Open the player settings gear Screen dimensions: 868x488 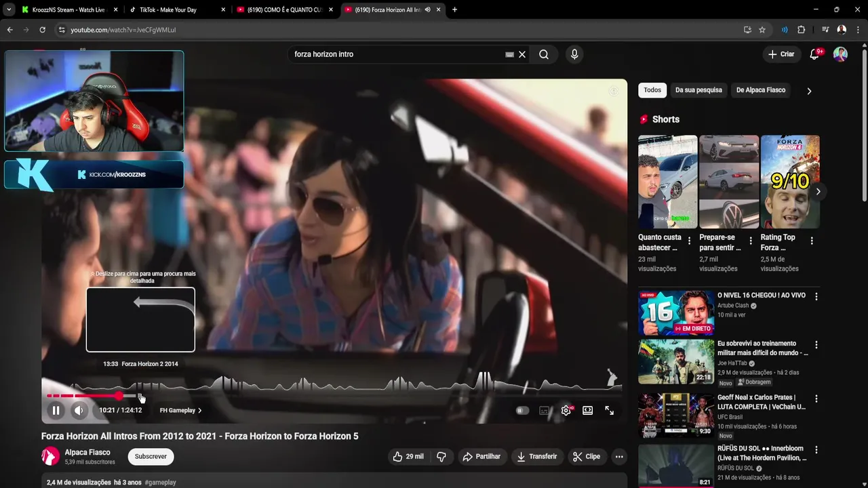(566, 410)
